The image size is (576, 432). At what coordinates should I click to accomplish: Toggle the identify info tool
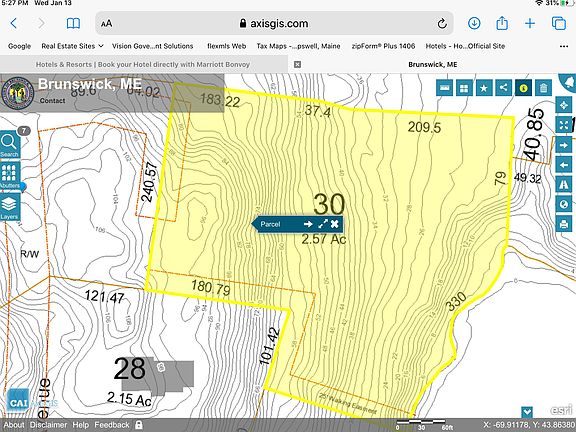tap(523, 88)
